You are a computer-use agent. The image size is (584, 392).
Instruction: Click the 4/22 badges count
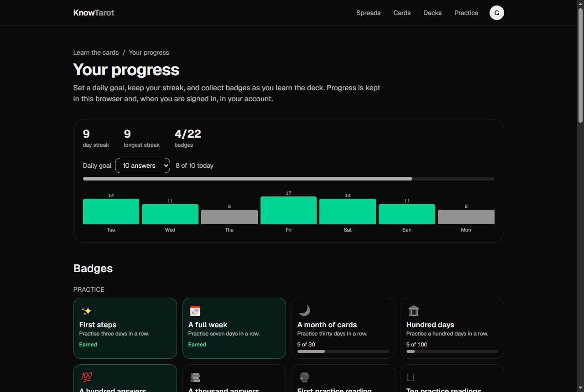coord(188,134)
